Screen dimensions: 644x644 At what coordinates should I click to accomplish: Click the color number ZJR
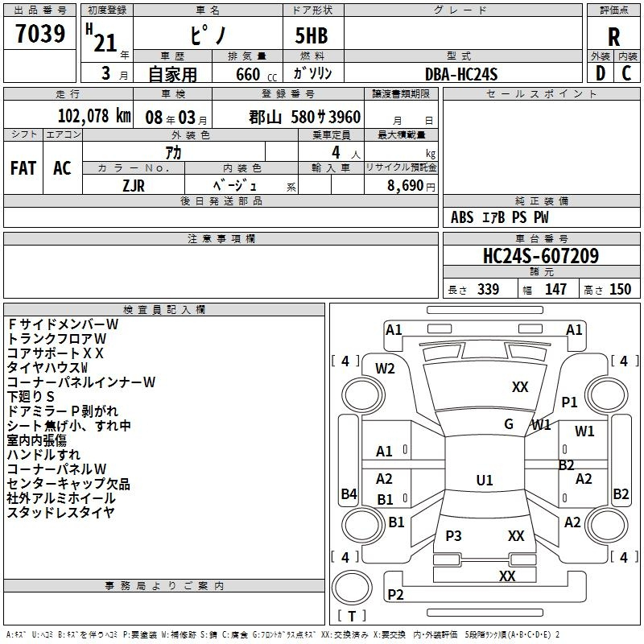click(134, 184)
